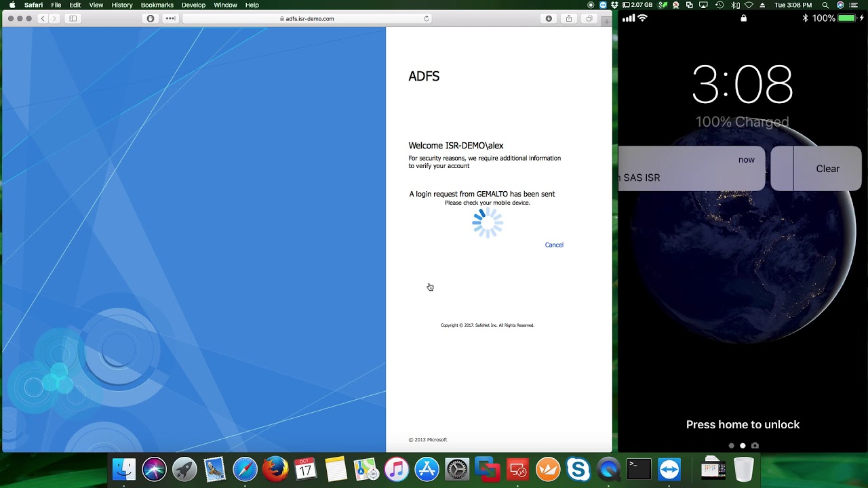
Task: Launch iTunes from the dock
Action: (x=397, y=469)
